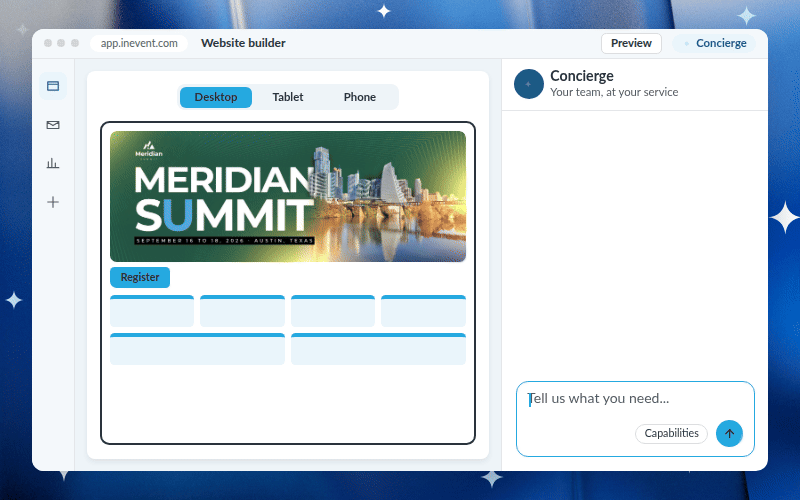
Task: Switch to the Desktop view tab
Action: pyautogui.click(x=216, y=97)
